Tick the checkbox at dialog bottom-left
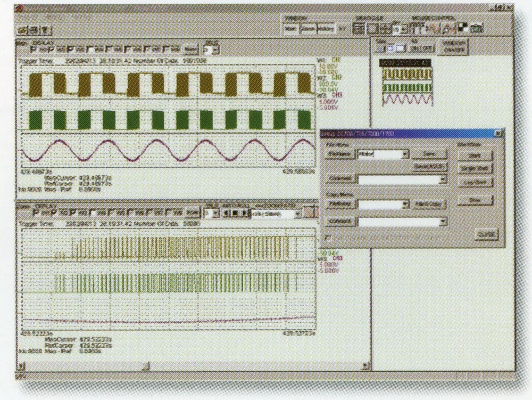The height and width of the screenshot is (400, 532). (327, 235)
